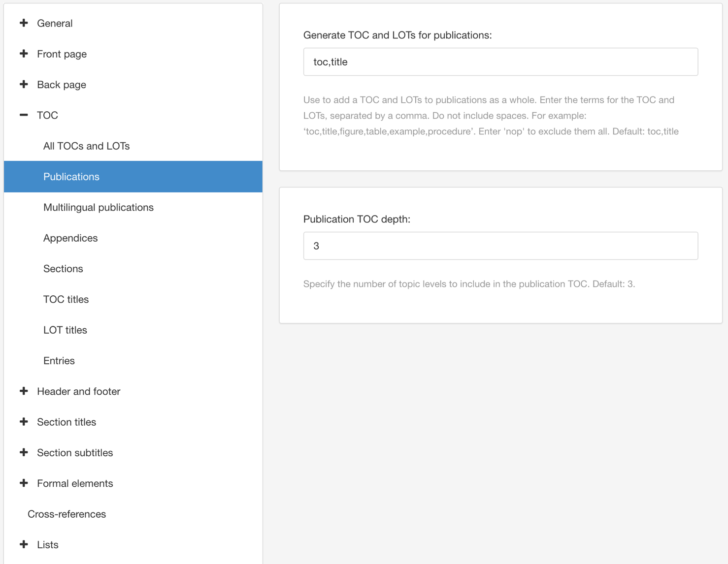This screenshot has height=564, width=728.
Task: Open LOT titles settings
Action: click(65, 330)
